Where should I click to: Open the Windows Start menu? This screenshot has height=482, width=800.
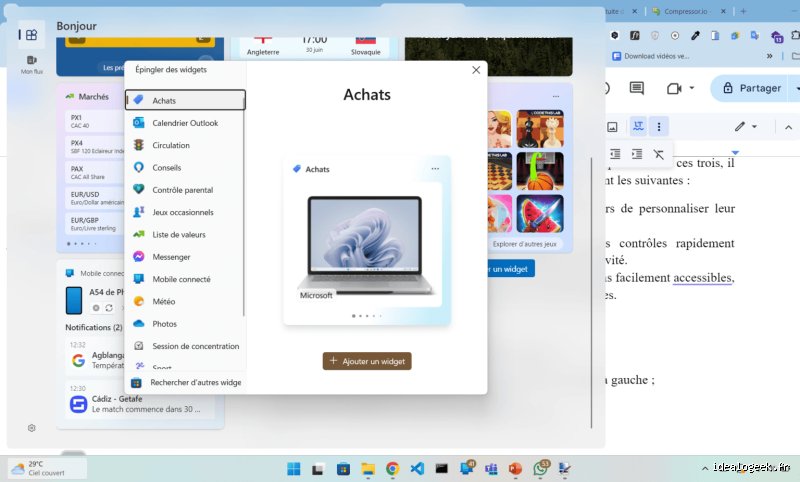(x=294, y=468)
